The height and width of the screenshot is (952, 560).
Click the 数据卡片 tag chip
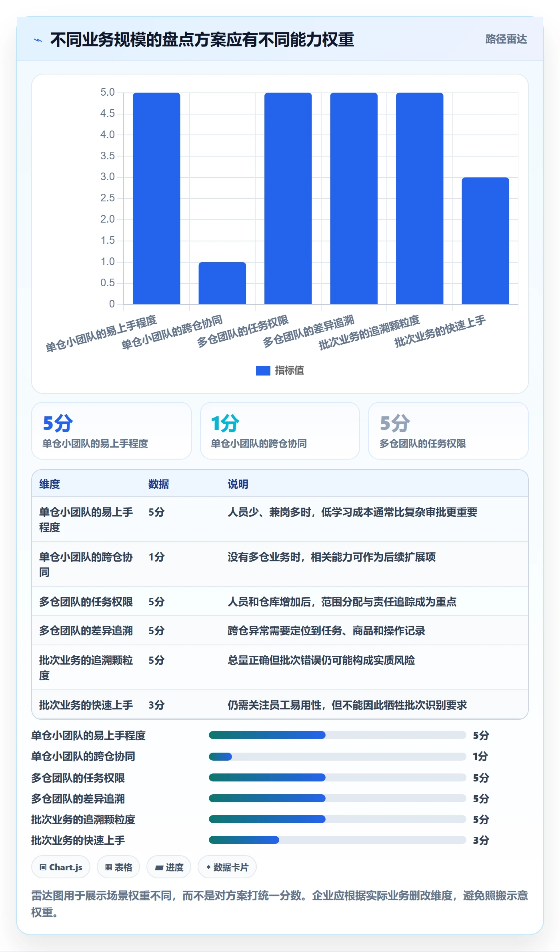click(x=227, y=867)
